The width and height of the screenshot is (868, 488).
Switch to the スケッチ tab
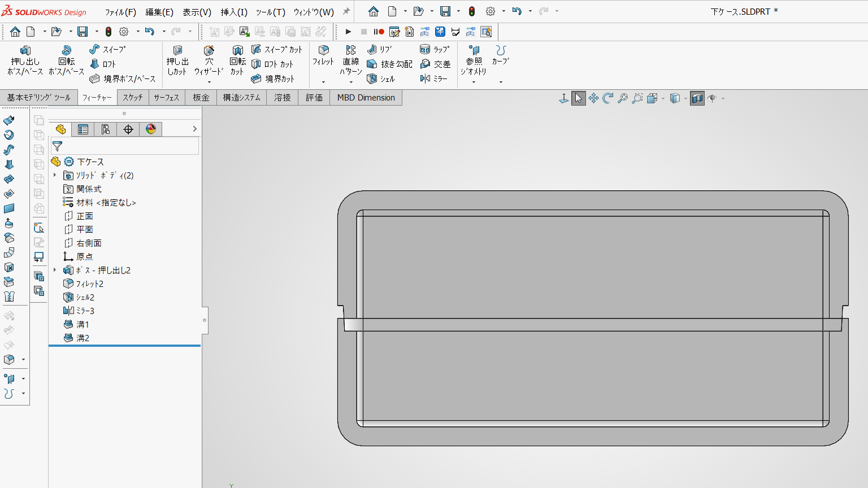point(133,98)
